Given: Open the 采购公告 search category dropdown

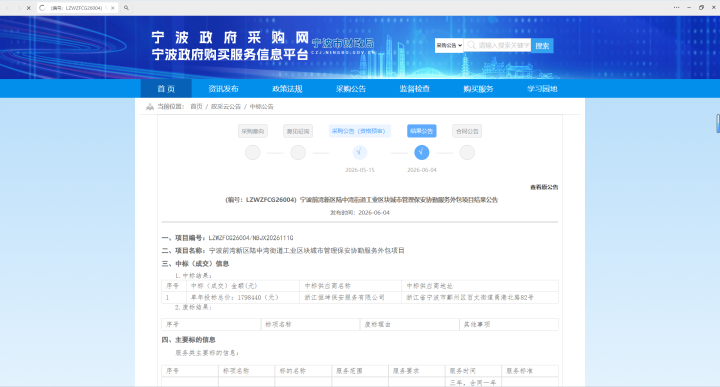Looking at the screenshot, I should [x=449, y=45].
